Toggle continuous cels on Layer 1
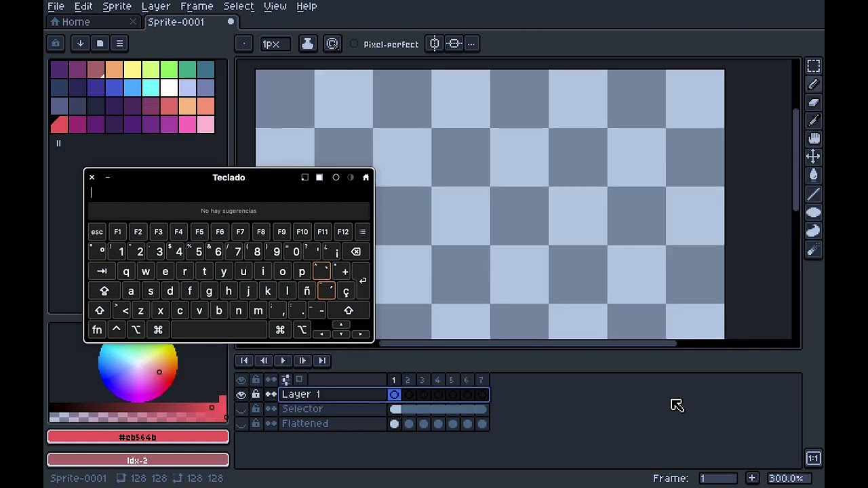This screenshot has height=488, width=868. [x=271, y=394]
